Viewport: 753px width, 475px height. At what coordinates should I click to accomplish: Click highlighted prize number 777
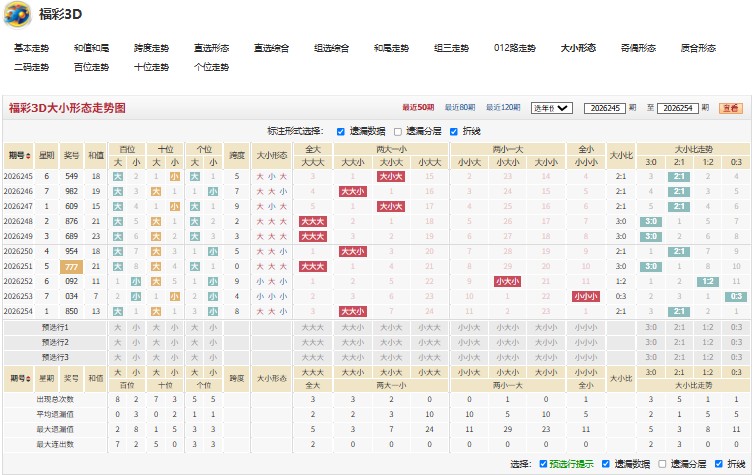tap(72, 267)
